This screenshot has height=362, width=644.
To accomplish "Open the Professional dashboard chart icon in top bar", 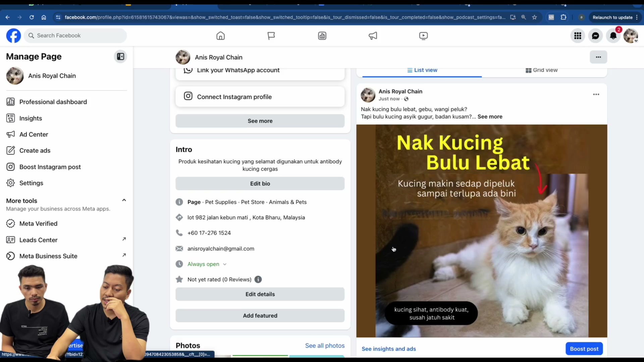I will point(322,36).
